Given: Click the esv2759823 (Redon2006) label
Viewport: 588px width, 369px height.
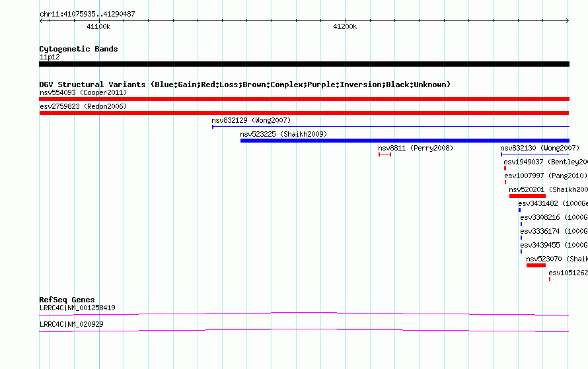Looking at the screenshot, I should [x=83, y=106].
